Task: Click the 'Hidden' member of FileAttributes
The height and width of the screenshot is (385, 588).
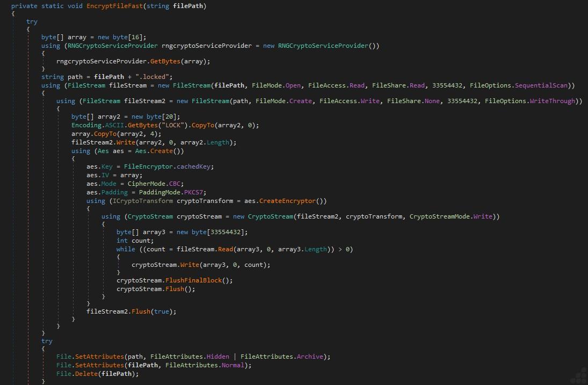Action: (218, 357)
